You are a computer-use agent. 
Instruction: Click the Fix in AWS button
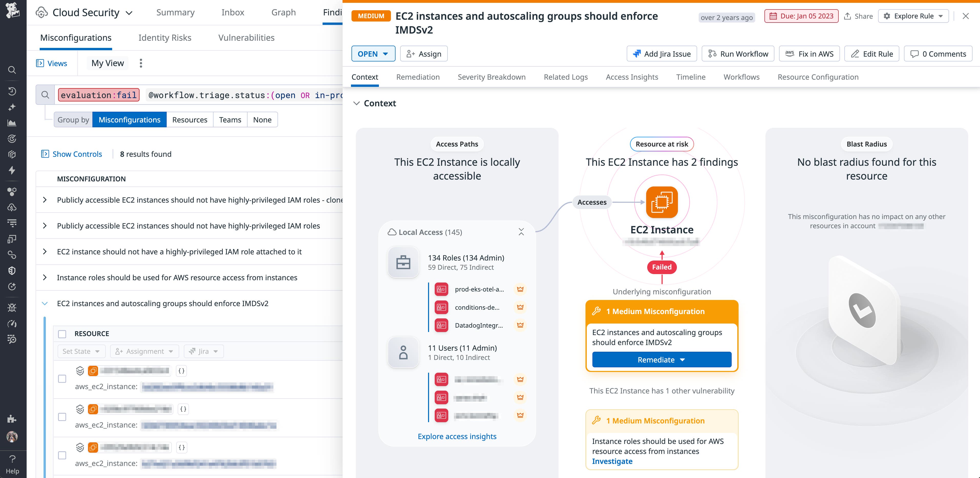tap(809, 54)
